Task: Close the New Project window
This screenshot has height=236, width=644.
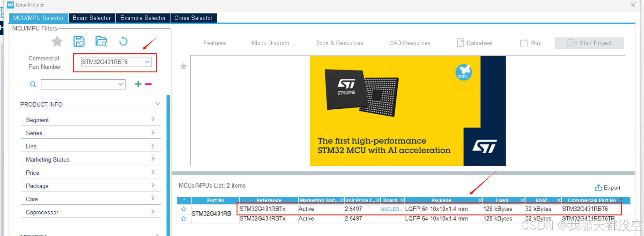Action: tap(633, 5)
